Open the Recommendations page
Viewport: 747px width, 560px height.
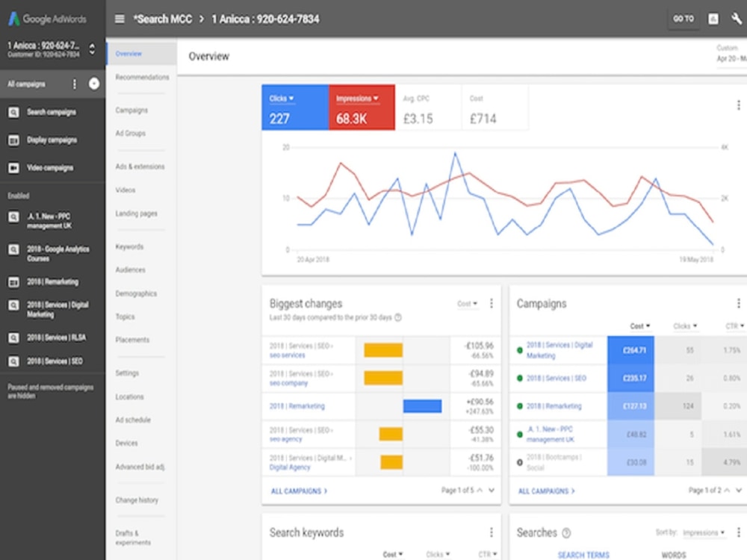click(142, 77)
